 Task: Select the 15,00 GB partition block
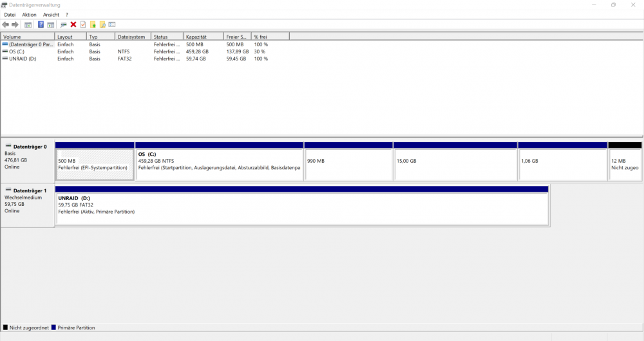455,161
